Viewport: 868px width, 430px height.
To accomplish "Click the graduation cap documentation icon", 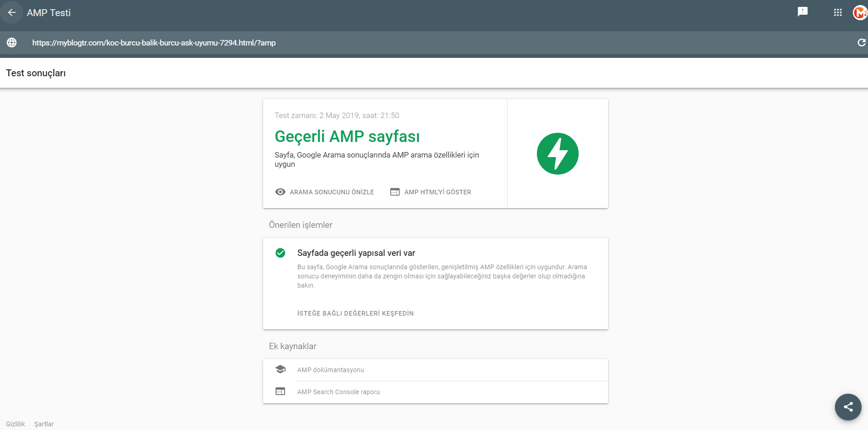I will [280, 369].
